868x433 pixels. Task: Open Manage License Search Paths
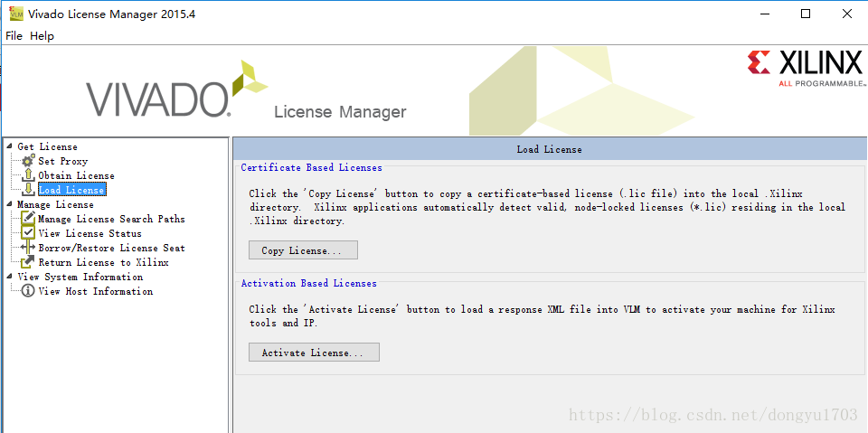click(111, 219)
